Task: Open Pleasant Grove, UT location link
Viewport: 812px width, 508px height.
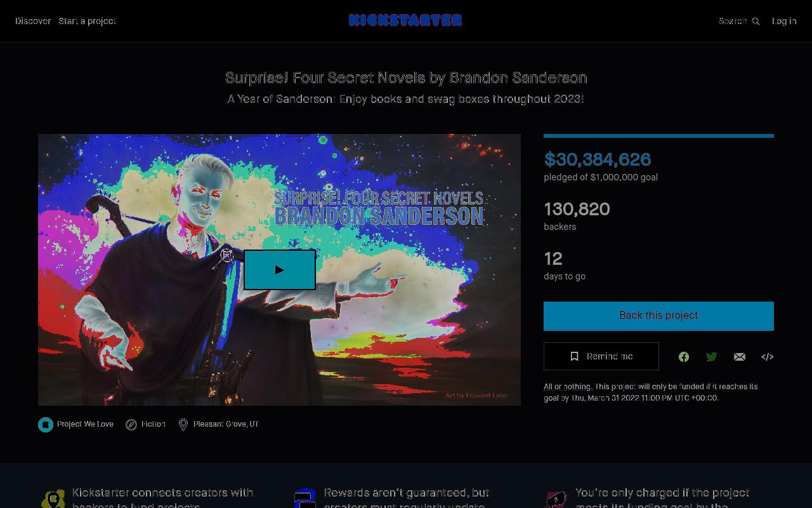Action: 226,424
